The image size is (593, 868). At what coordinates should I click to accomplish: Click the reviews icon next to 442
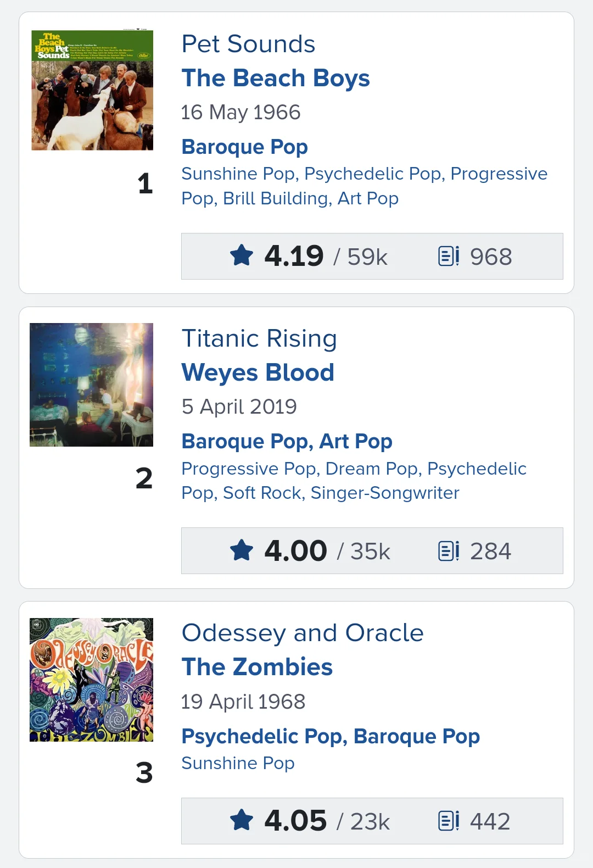pos(449,821)
